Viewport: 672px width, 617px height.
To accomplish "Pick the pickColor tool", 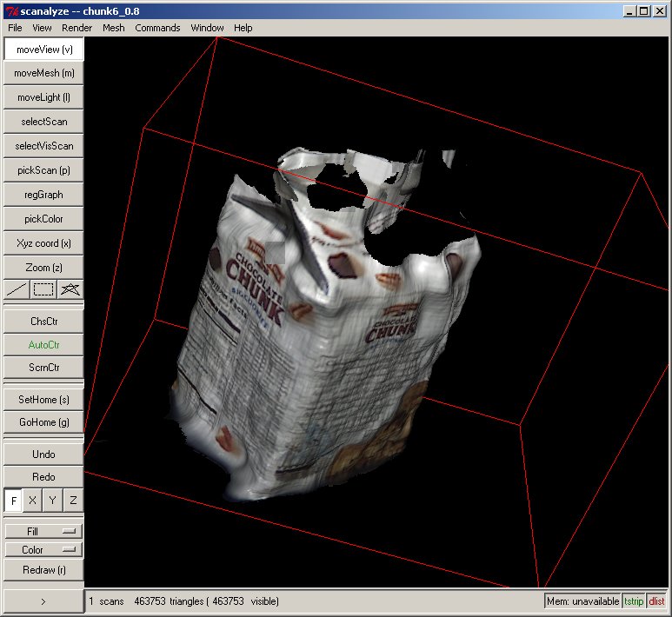I will click(43, 219).
